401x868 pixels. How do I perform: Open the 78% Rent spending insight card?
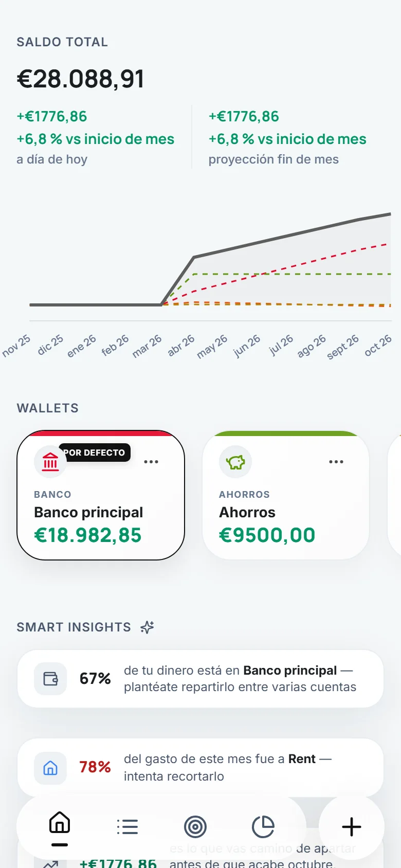click(200, 768)
